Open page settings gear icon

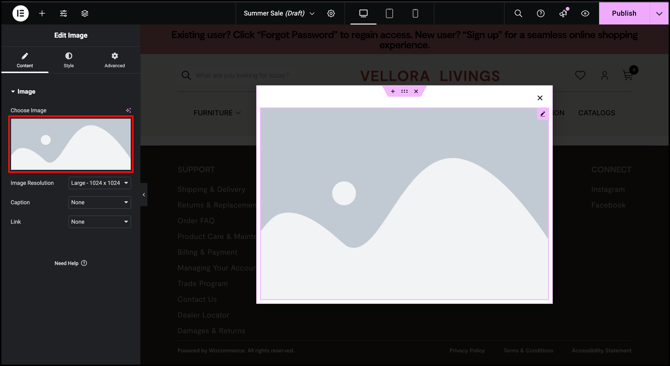331,13
